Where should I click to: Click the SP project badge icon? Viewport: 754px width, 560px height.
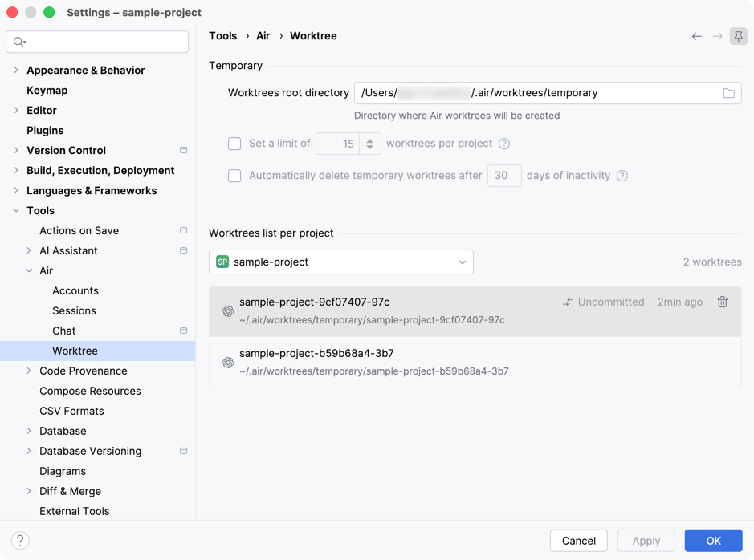[x=222, y=262]
